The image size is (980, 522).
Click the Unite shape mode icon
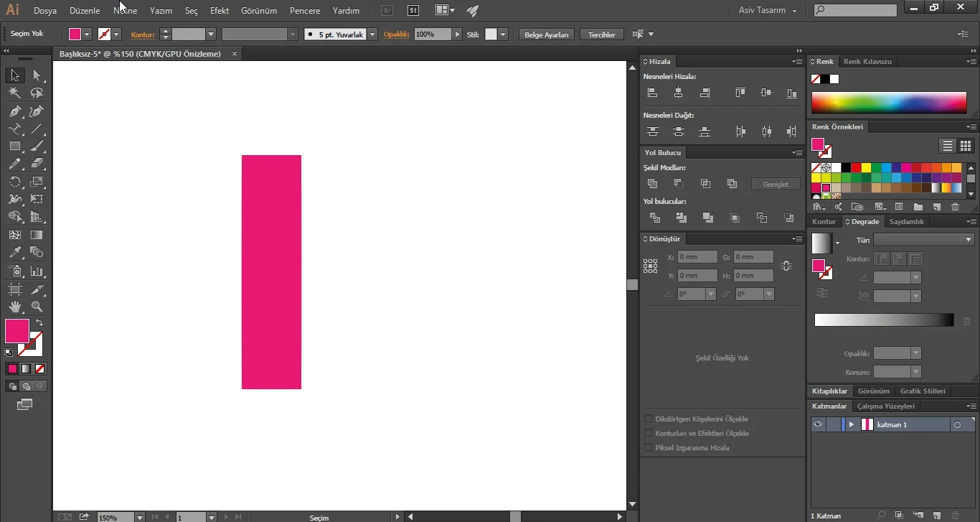652,184
